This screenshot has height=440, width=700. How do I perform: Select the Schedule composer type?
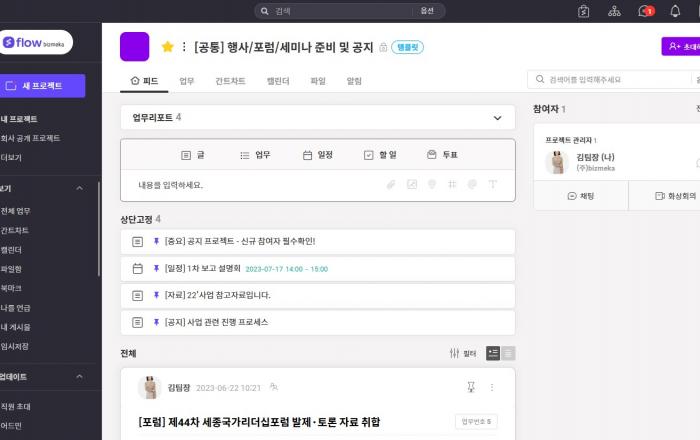pyautogui.click(x=318, y=155)
